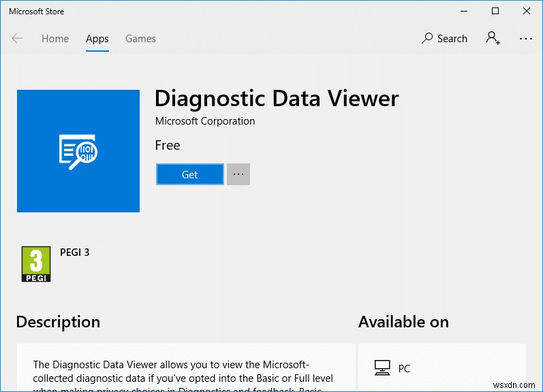Screen dimensions: 543x392
Task: Maximize the Microsoft Store window
Action: [495, 11]
